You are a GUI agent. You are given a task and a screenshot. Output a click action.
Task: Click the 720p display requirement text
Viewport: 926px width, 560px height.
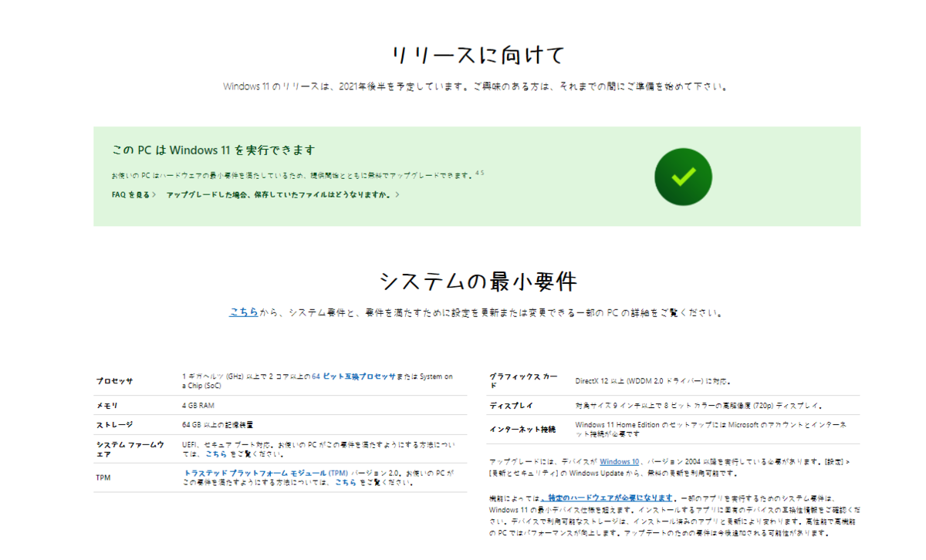pos(699,406)
